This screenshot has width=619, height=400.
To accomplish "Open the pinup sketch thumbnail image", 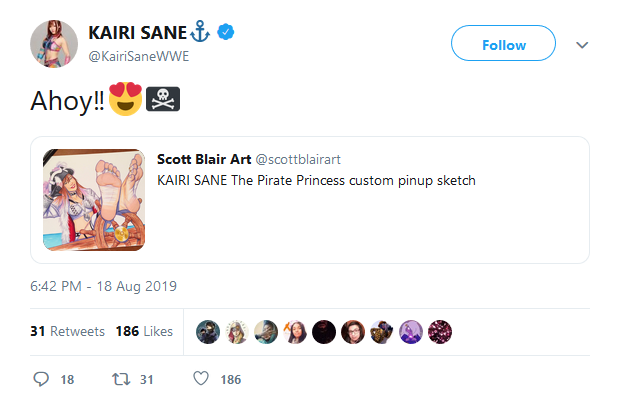I will tap(92, 199).
